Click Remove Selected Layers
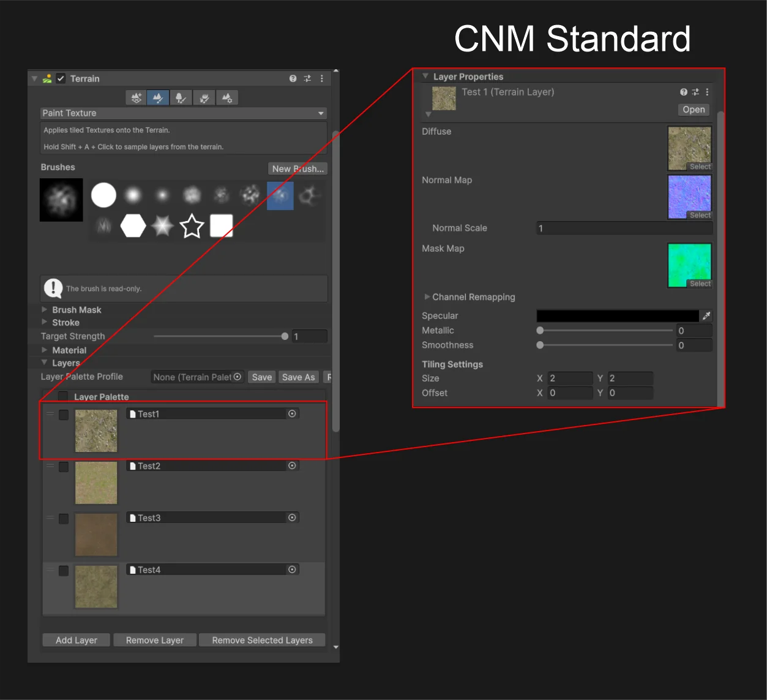The image size is (767, 700). click(262, 640)
